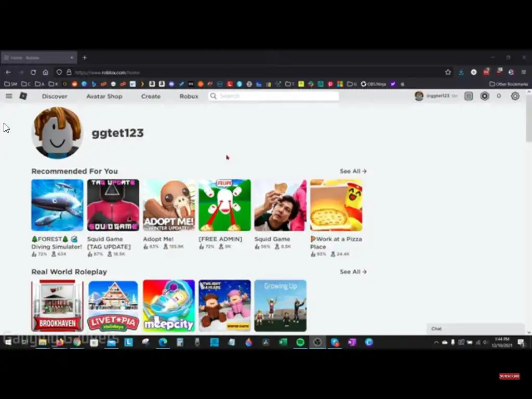
Task: Open the Avatar Shop tab
Action: pos(104,96)
